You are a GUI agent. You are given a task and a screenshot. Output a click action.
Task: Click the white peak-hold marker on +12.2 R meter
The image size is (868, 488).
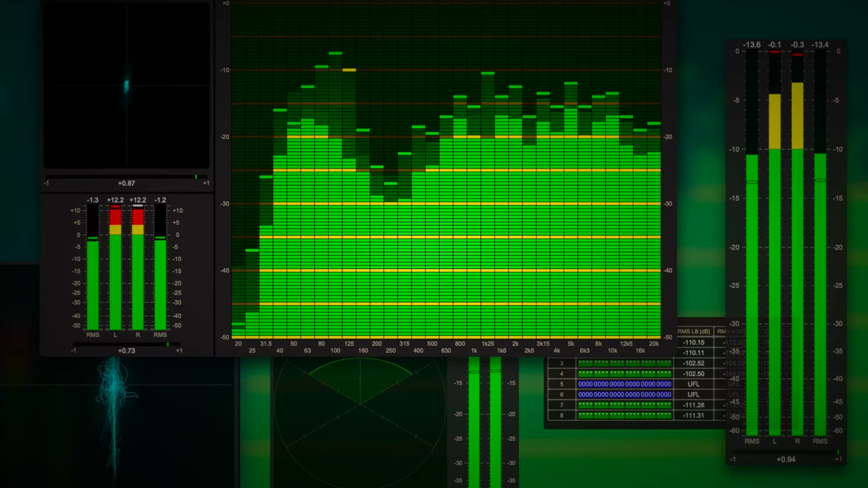click(138, 206)
